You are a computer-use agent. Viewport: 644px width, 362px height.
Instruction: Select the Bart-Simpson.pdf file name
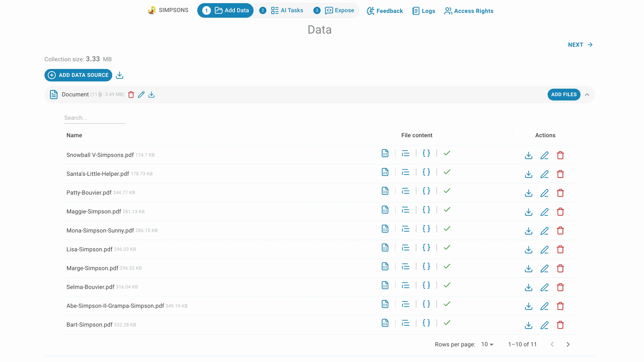90,325
